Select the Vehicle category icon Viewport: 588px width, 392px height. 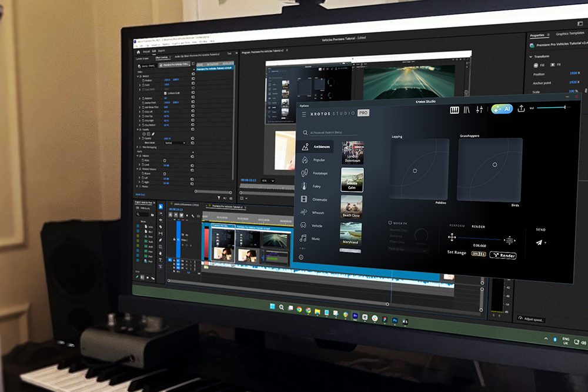point(303,225)
